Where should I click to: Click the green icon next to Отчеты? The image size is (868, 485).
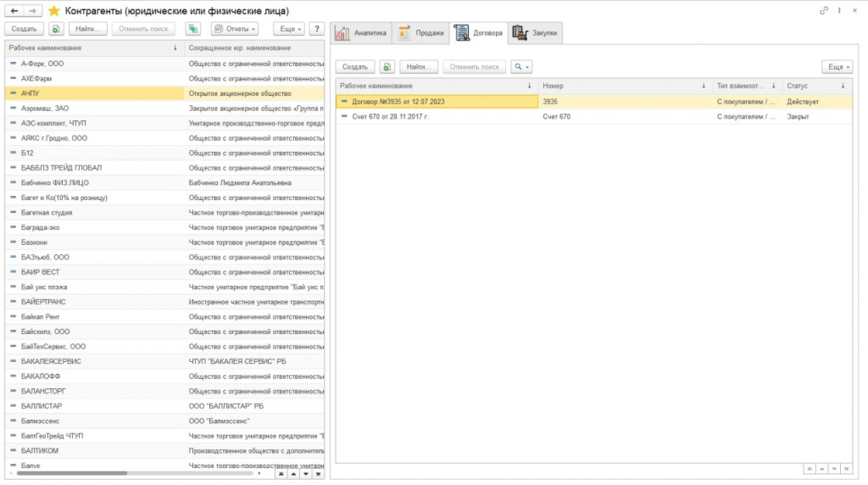pyautogui.click(x=192, y=29)
